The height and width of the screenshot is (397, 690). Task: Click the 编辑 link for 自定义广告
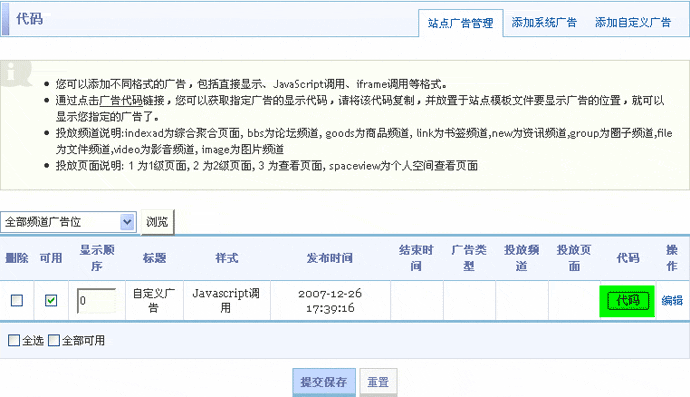coord(672,301)
